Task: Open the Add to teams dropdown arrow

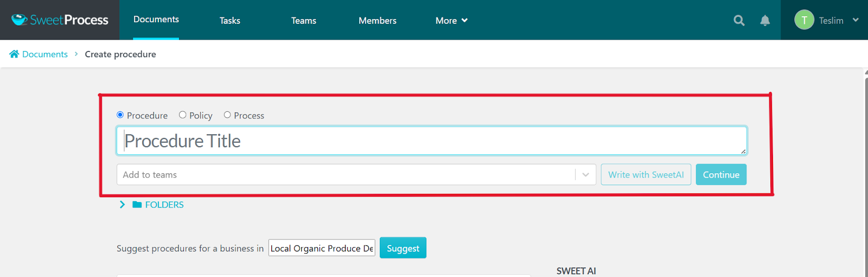Action: point(585,175)
